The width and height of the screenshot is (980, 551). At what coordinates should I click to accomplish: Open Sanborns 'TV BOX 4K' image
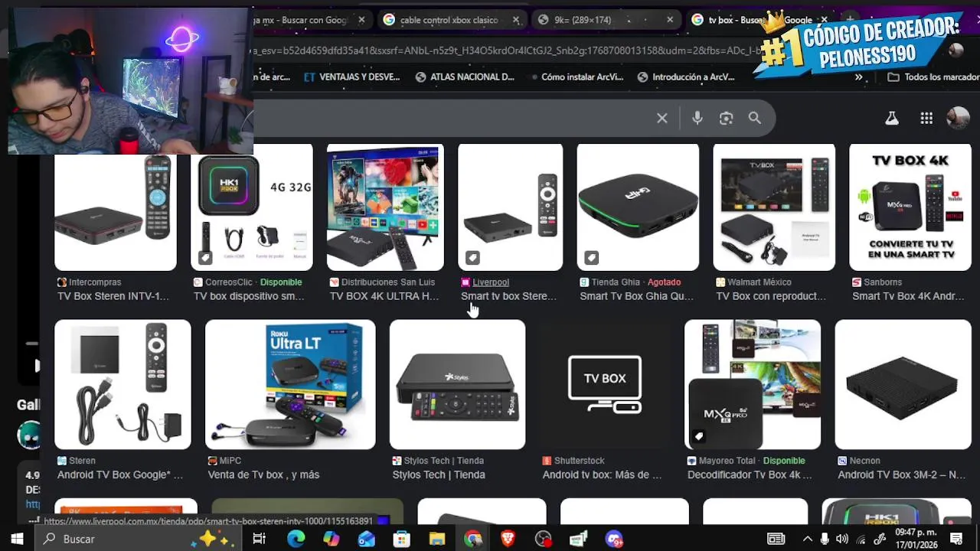pyautogui.click(x=910, y=207)
